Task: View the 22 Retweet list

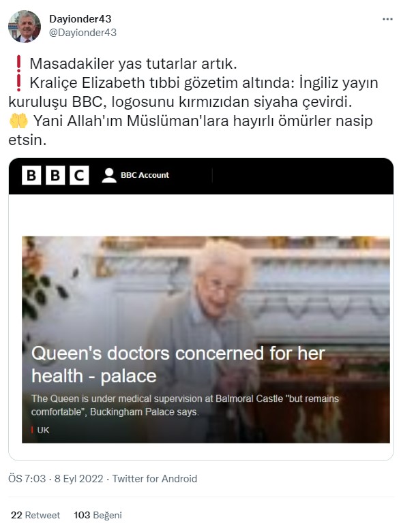Action: point(35,515)
